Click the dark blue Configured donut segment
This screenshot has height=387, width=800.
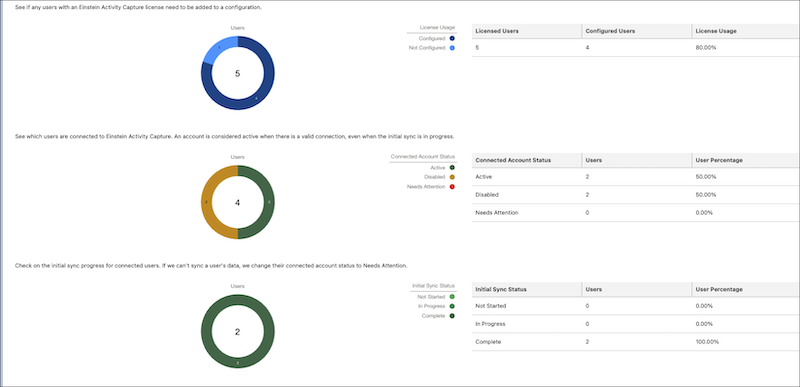pyautogui.click(x=256, y=98)
